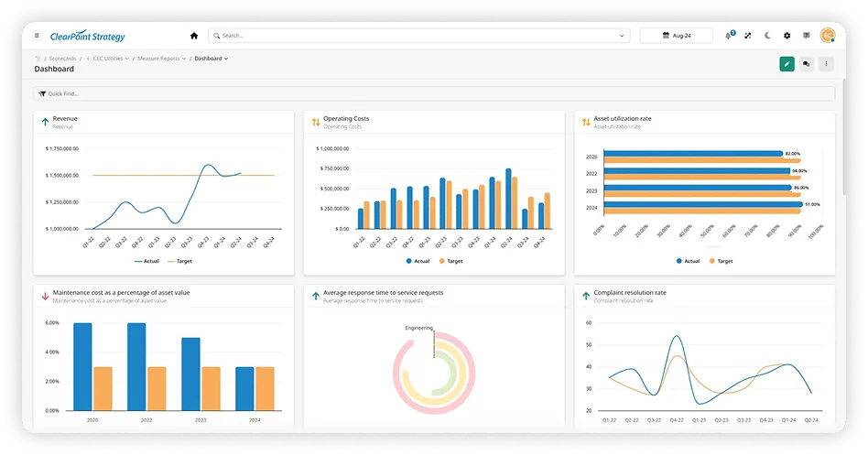The image size is (868, 455).
Task: Click the 2024 Actual bar in Asset utilization
Action: [x=703, y=204]
